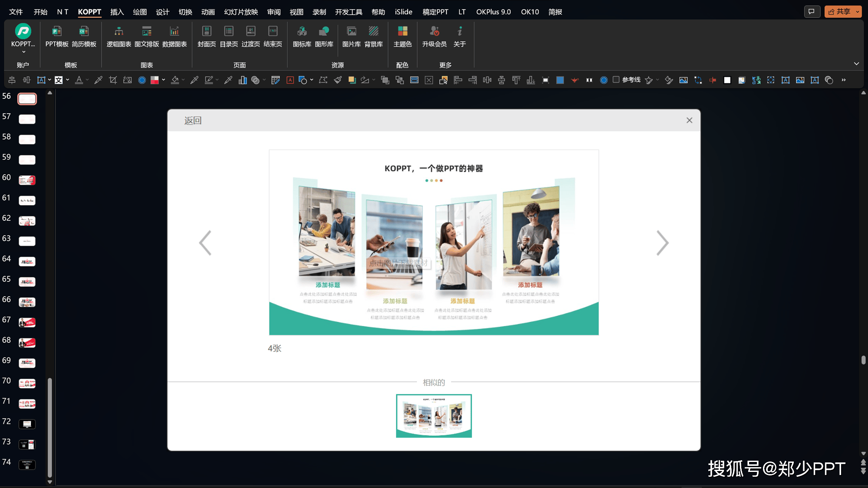Click the format painter brush icon
This screenshot has width=868, height=488.
[x=338, y=80]
